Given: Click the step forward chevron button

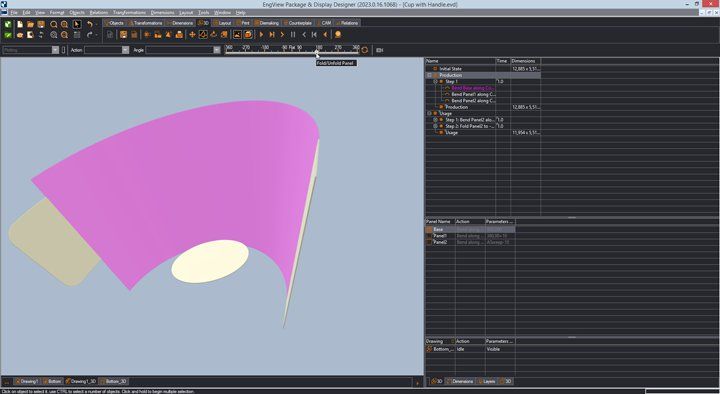Looking at the screenshot, I should tap(282, 34).
